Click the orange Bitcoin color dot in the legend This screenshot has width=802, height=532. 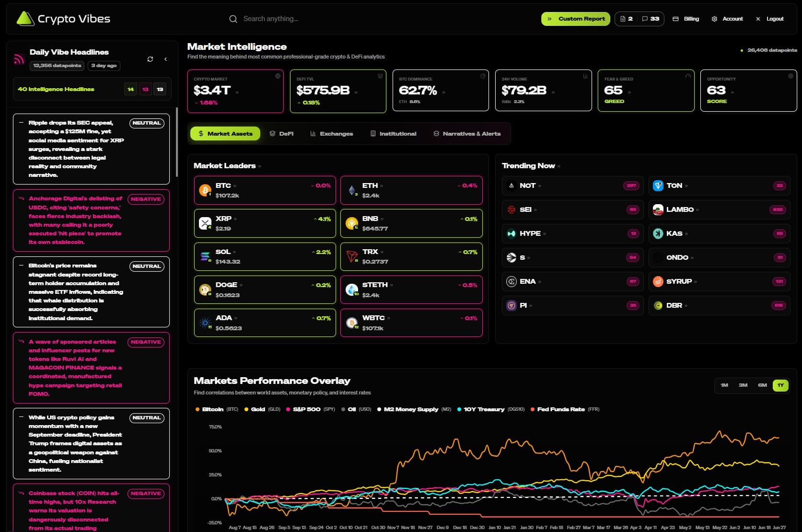pyautogui.click(x=198, y=409)
